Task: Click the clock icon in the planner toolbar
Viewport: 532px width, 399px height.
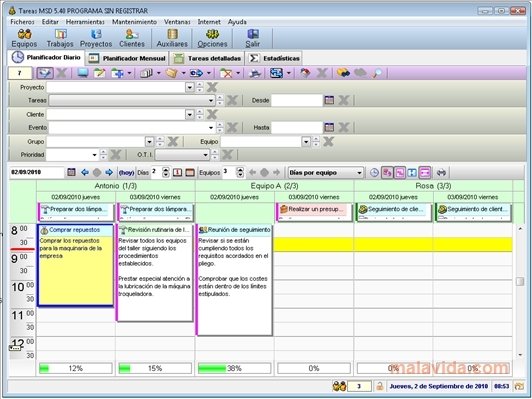Action: [x=374, y=172]
